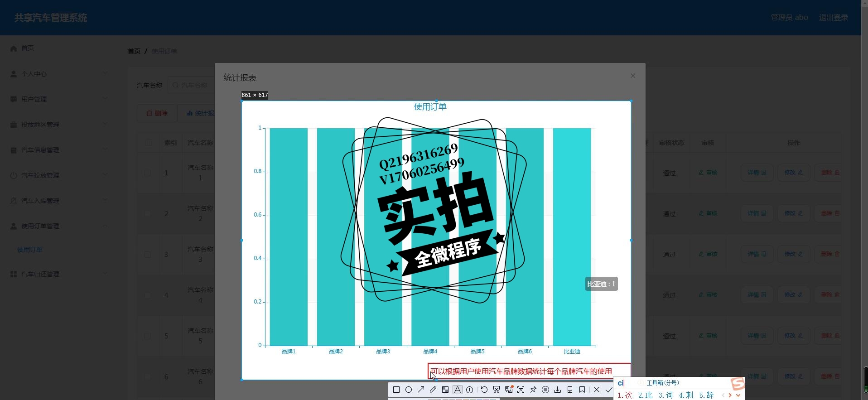Click the 品牌1 bar in the chart

click(x=289, y=236)
